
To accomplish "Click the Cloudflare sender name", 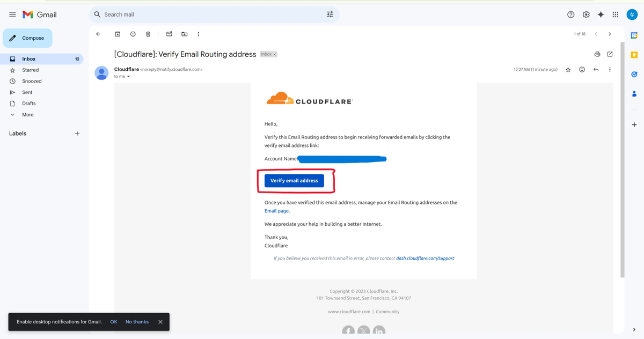I will (127, 69).
